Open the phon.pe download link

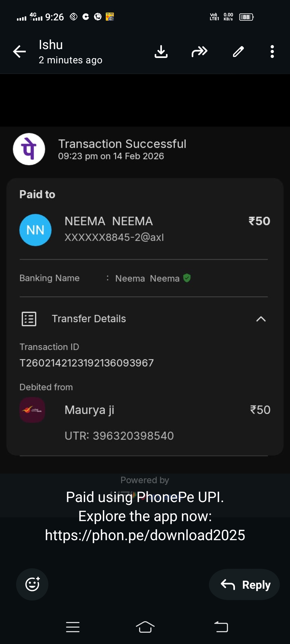pos(145,535)
